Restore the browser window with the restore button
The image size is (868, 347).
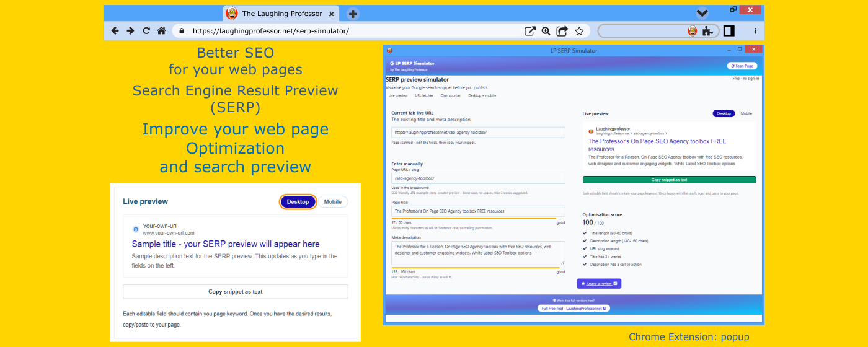tap(733, 9)
